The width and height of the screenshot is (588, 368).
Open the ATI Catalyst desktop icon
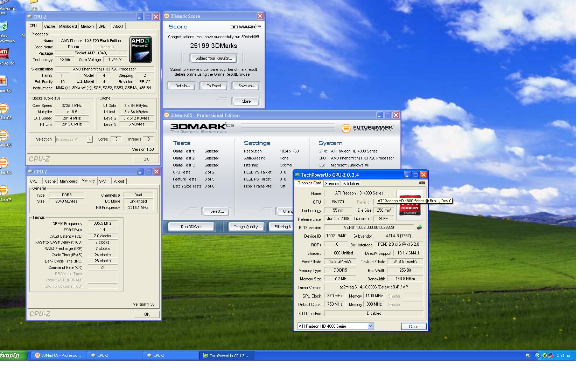[x=3, y=54]
